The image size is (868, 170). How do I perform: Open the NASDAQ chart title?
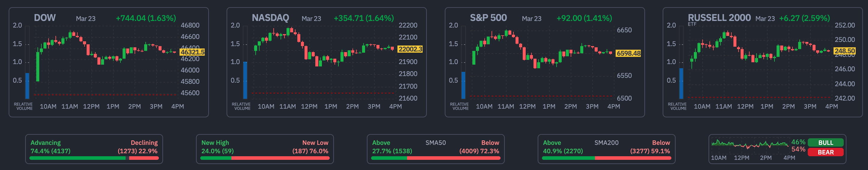pyautogui.click(x=270, y=18)
